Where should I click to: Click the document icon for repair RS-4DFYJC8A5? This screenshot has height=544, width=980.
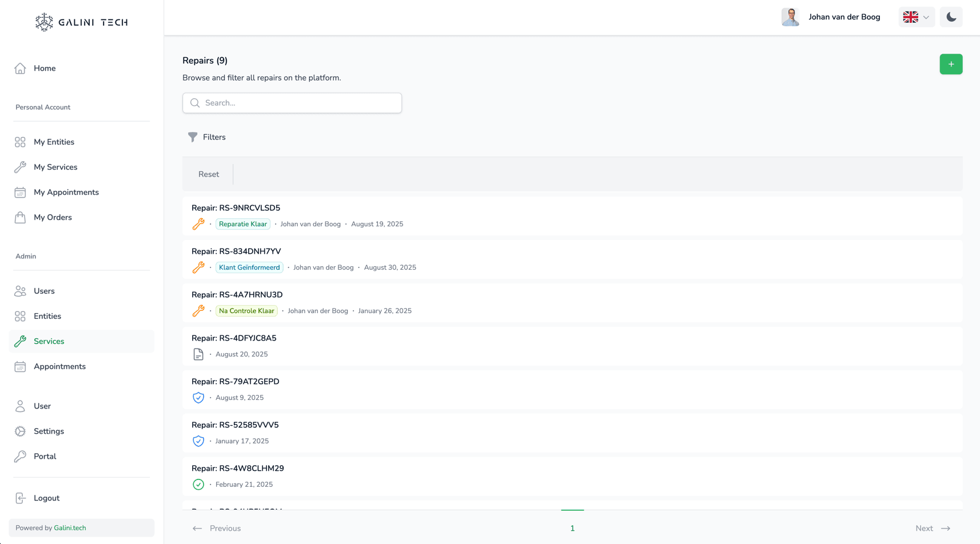[198, 354]
